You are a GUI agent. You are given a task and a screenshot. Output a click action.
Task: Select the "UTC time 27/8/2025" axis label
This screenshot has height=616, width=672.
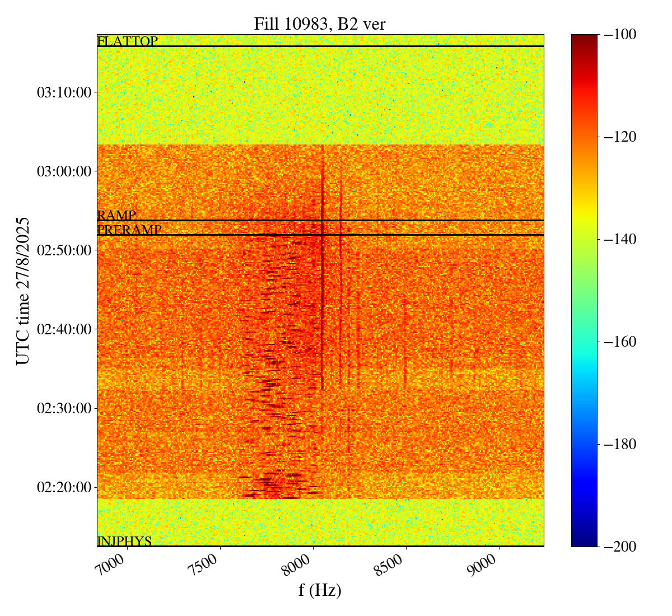23,290
